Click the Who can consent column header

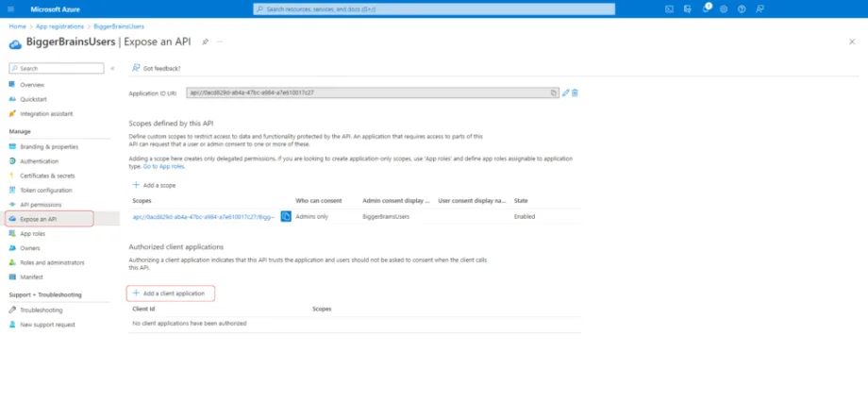pos(318,200)
